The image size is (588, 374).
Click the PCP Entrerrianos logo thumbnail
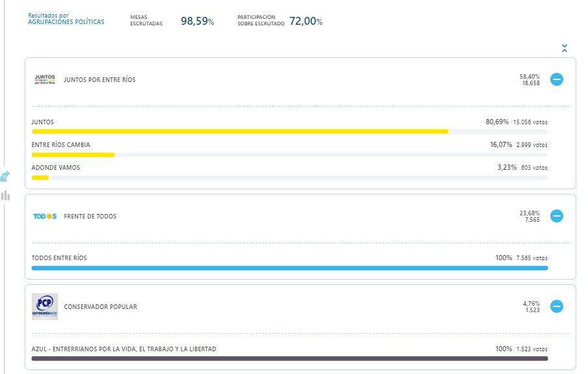click(45, 306)
